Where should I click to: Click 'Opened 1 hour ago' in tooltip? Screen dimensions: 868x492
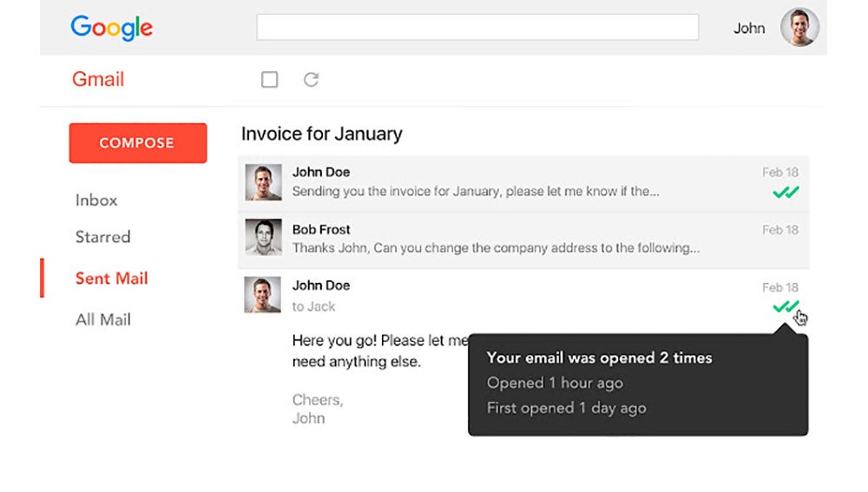tap(555, 383)
